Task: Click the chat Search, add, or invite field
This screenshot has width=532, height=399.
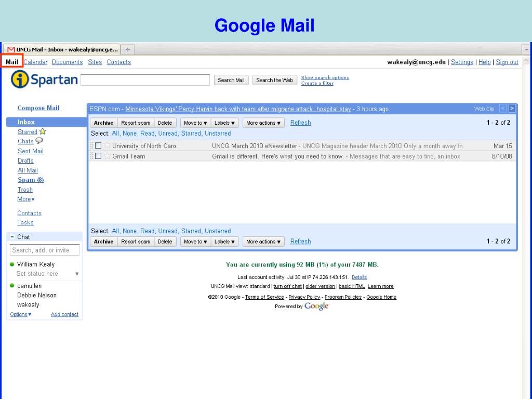Action: tap(45, 250)
